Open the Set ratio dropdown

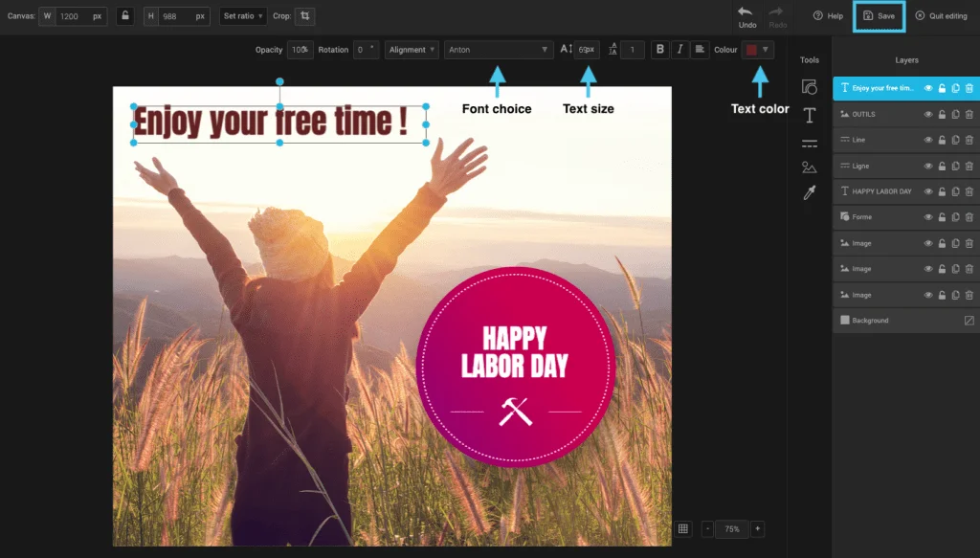[243, 15]
